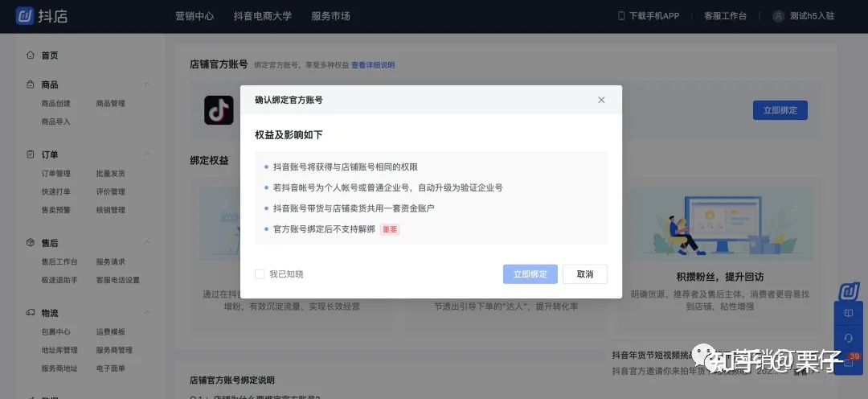Open 核销管理 in sidebar
The width and height of the screenshot is (868, 399).
point(111,210)
